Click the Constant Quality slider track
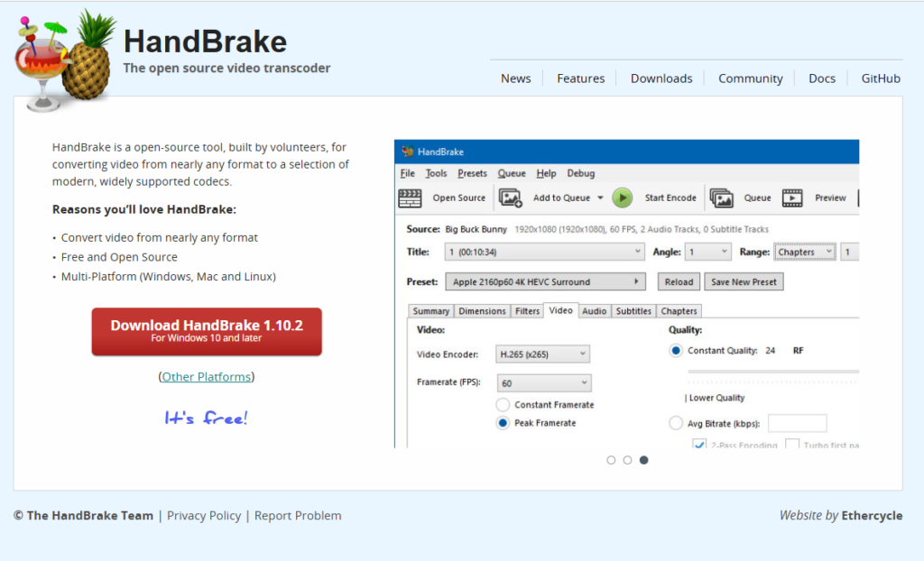 (x=772, y=371)
